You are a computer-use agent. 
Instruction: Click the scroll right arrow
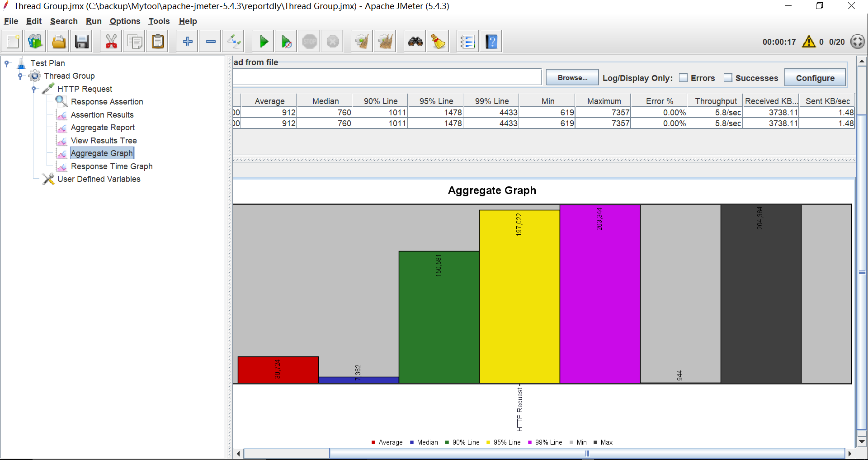click(850, 453)
